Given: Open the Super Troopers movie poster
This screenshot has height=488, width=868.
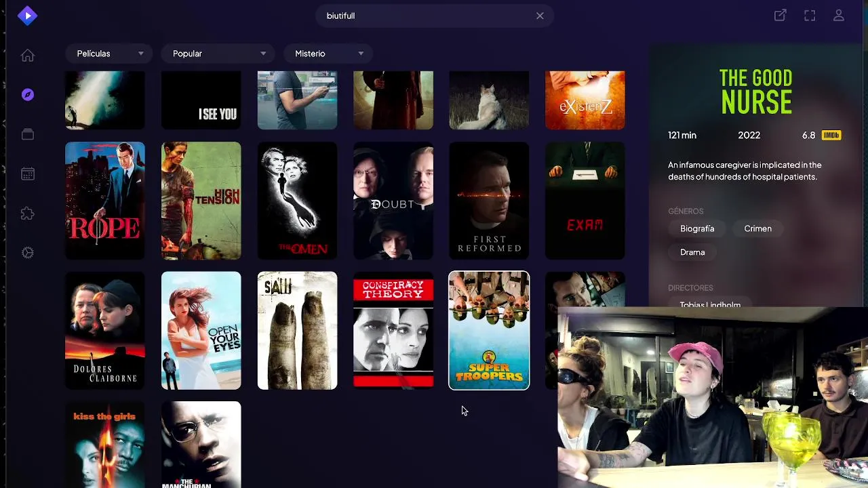Looking at the screenshot, I should click(x=489, y=331).
